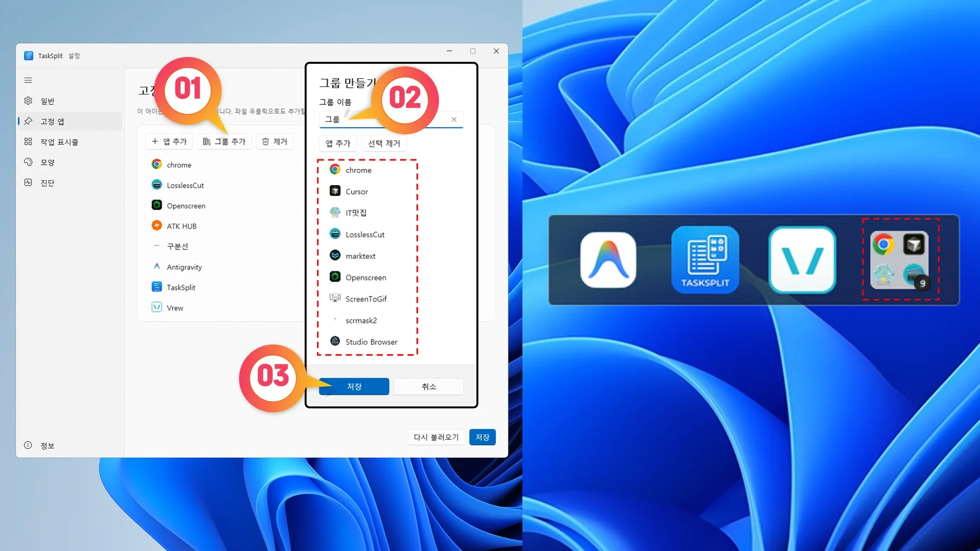This screenshot has height=551, width=980.
Task: Click the chrome icon in pinned list
Action: 157,164
